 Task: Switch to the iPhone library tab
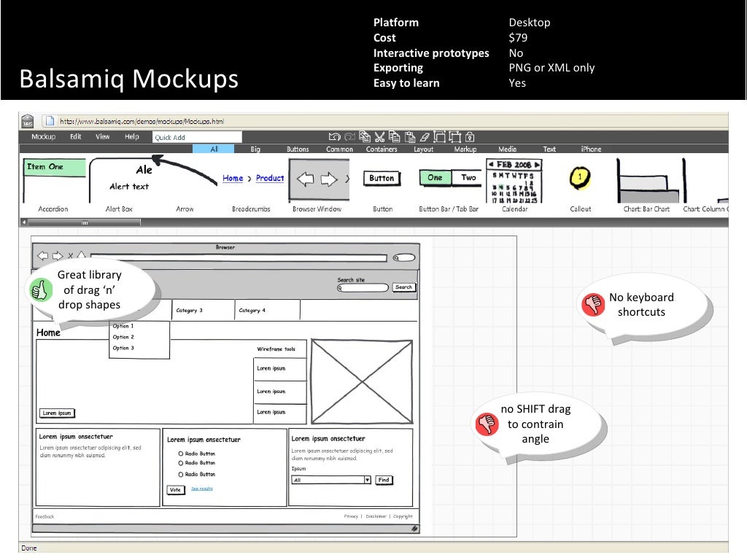point(591,149)
